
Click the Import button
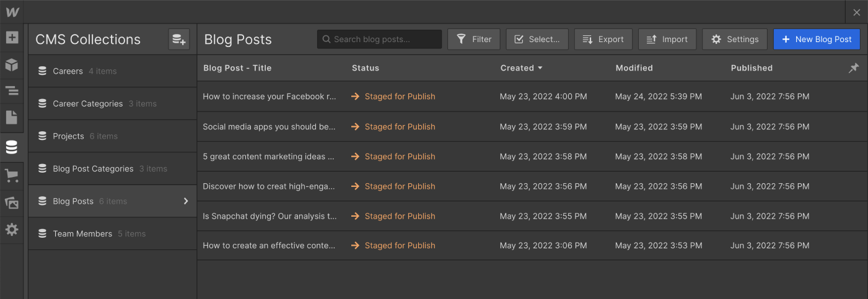(667, 39)
